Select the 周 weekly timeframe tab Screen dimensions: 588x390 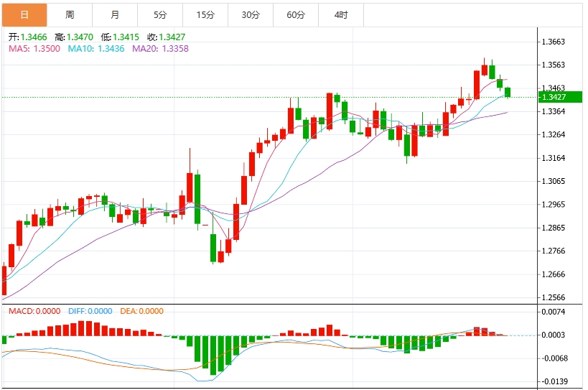[x=70, y=14]
